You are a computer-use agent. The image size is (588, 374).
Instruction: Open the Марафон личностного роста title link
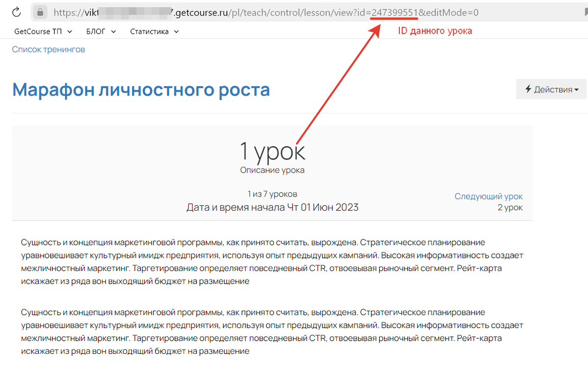141,90
